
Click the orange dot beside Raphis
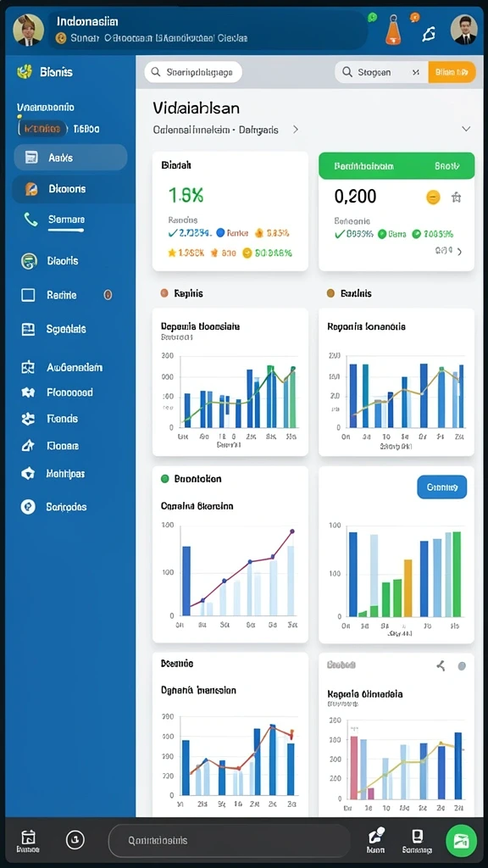[x=164, y=293]
